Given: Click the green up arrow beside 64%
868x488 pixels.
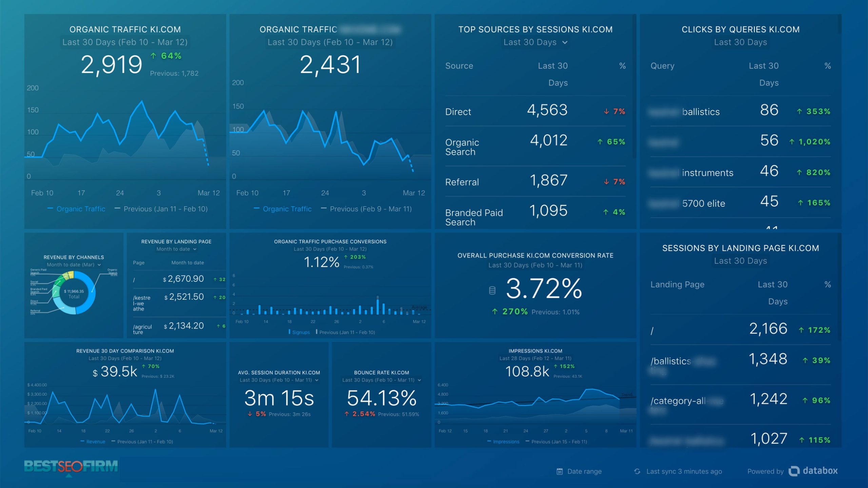Looking at the screenshot, I should pyautogui.click(x=153, y=56).
